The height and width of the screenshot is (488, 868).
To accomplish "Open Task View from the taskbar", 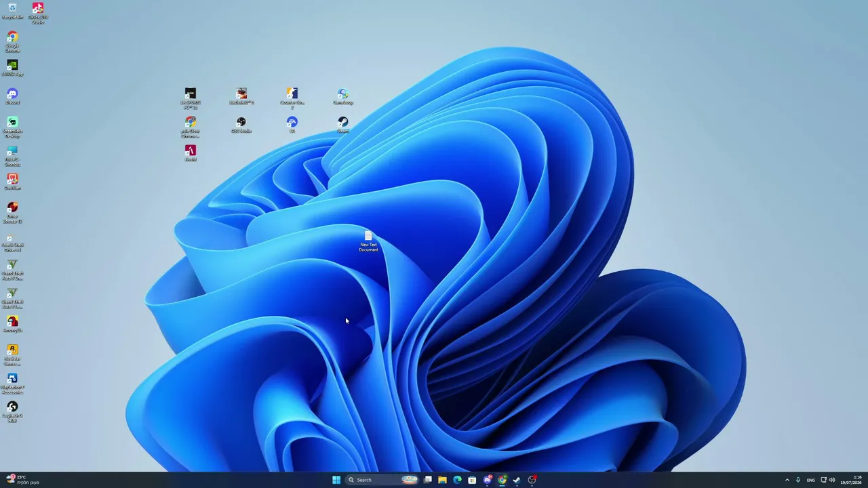I will tap(428, 480).
